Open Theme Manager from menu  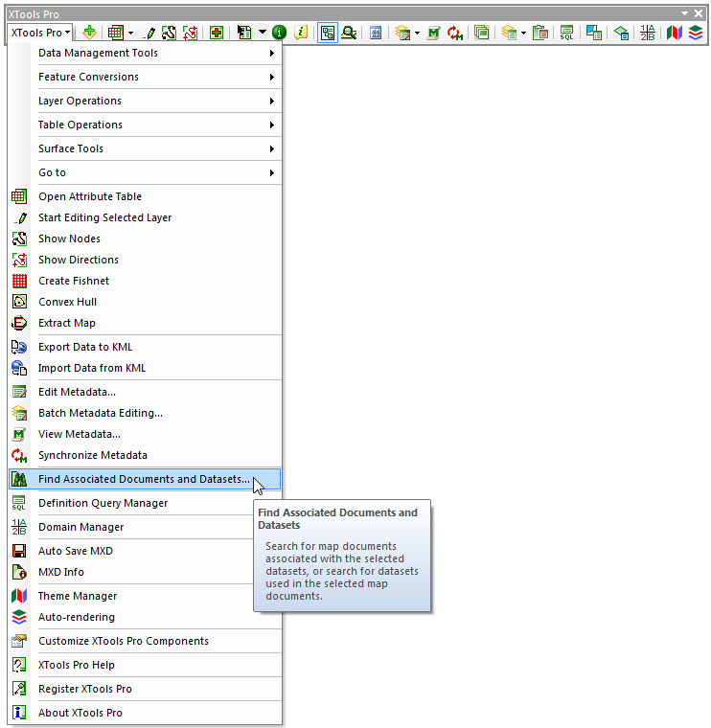(131, 596)
